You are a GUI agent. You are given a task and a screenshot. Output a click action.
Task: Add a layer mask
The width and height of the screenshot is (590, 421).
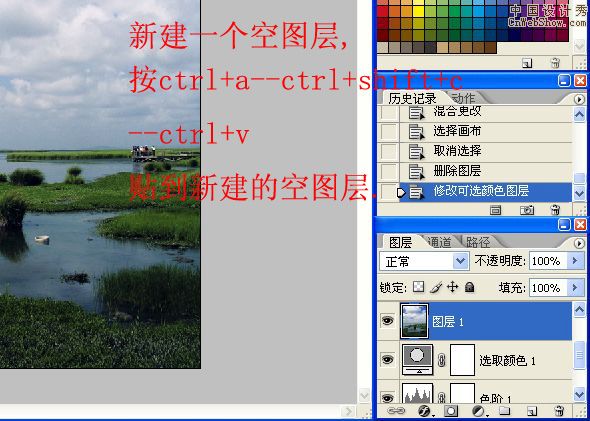coord(451,410)
